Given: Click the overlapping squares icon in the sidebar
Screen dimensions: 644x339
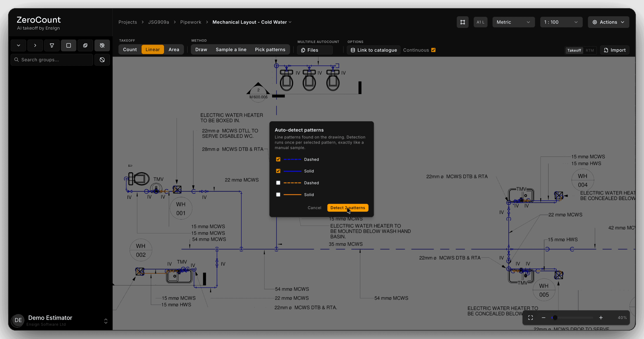Looking at the screenshot, I should click(85, 45).
